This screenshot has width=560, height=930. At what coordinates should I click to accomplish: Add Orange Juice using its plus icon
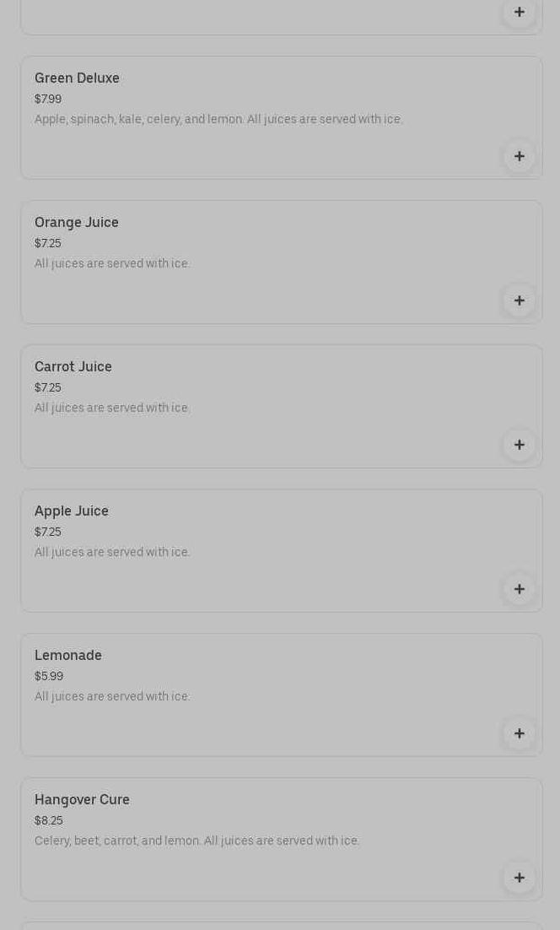click(x=519, y=300)
